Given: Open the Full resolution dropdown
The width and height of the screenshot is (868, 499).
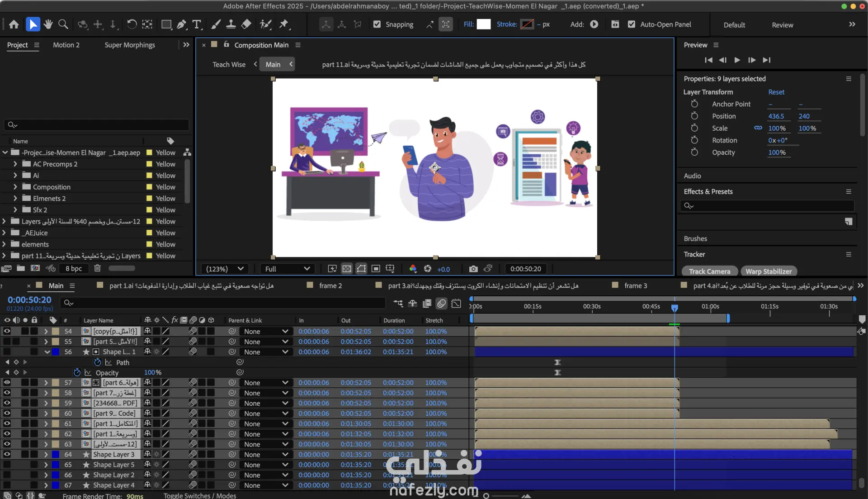Looking at the screenshot, I should (287, 269).
